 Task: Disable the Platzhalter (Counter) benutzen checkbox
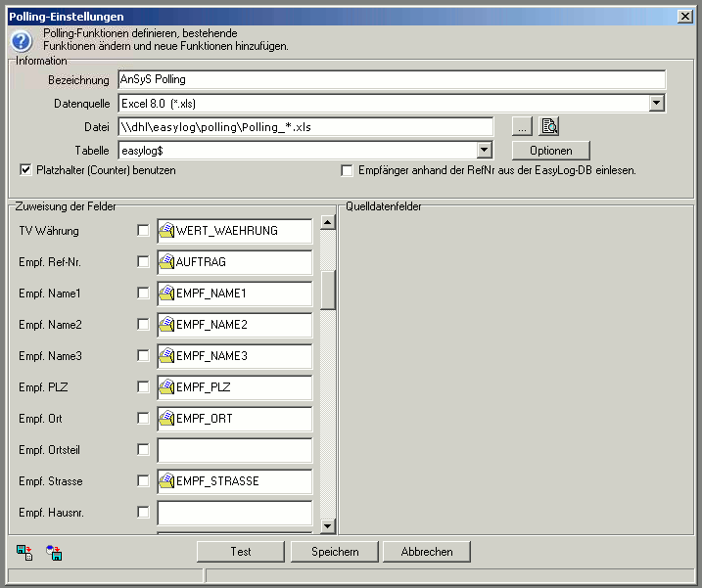(x=26, y=170)
